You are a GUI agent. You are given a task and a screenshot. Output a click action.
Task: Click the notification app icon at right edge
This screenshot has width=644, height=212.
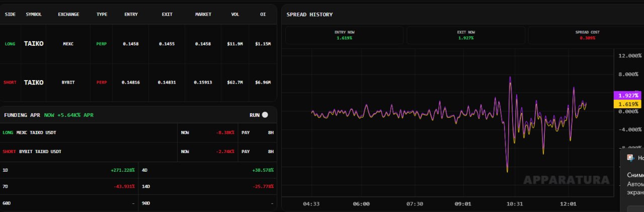click(630, 158)
